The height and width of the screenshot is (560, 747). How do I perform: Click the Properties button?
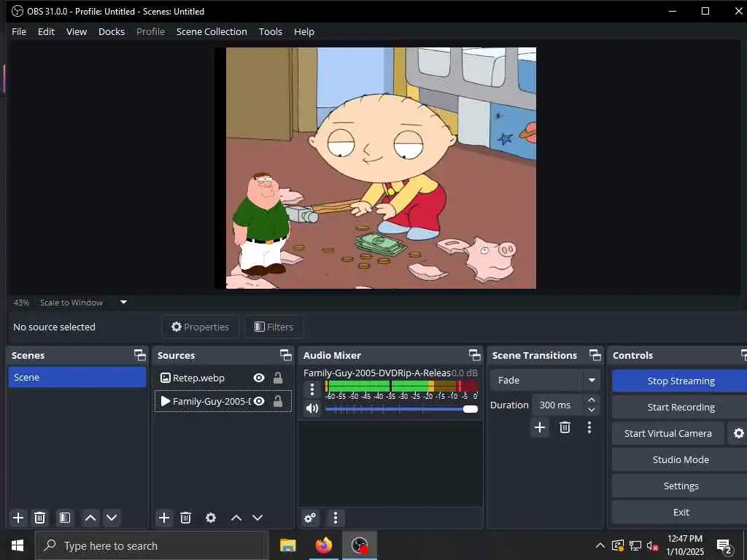coord(200,327)
